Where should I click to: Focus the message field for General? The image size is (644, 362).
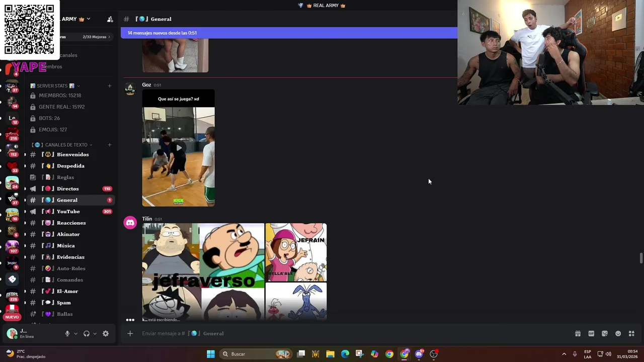click(x=352, y=333)
